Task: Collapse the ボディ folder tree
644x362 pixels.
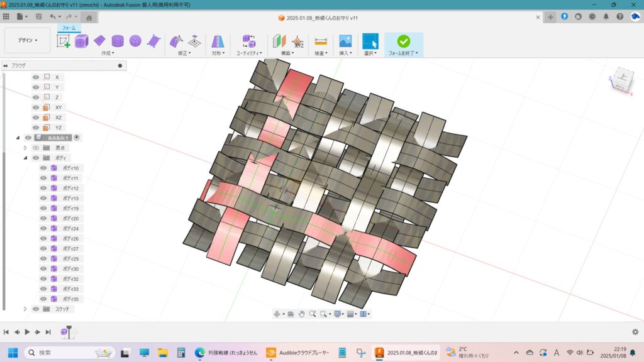Action: 26,158
